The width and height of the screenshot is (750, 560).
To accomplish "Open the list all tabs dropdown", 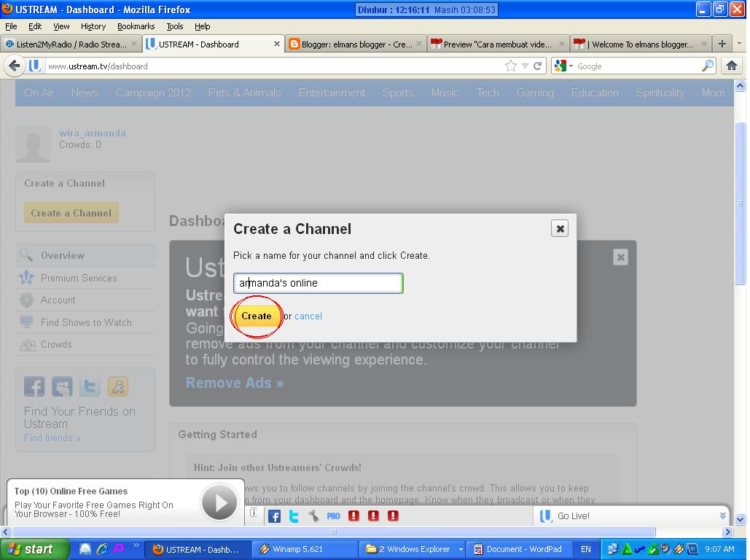I will 739,44.
